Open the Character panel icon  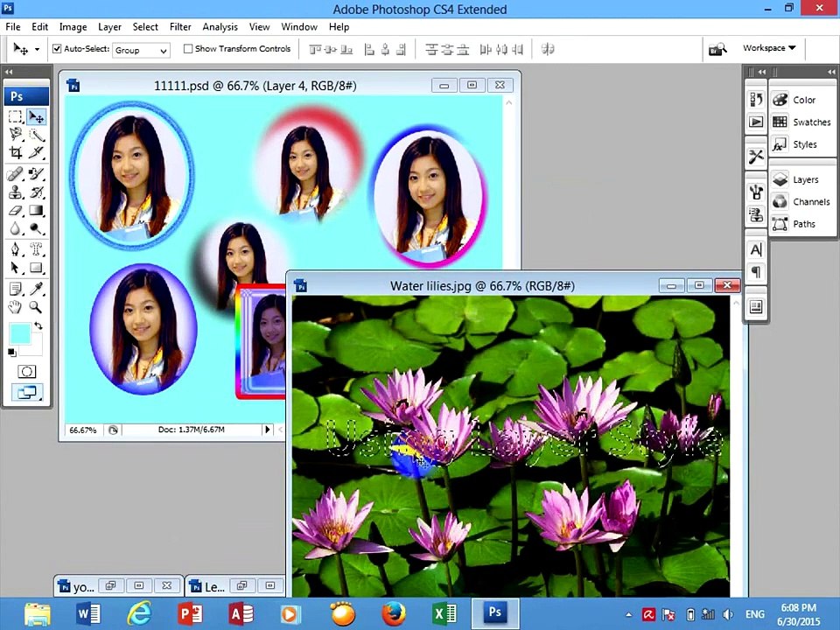(x=756, y=249)
